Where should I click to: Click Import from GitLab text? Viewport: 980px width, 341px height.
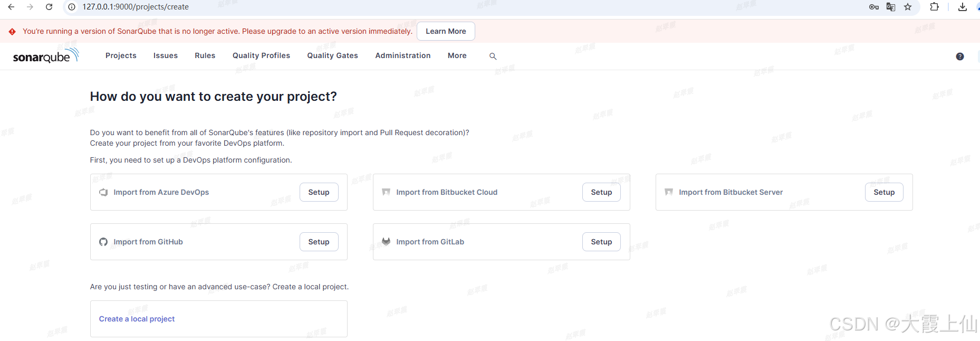coord(430,242)
